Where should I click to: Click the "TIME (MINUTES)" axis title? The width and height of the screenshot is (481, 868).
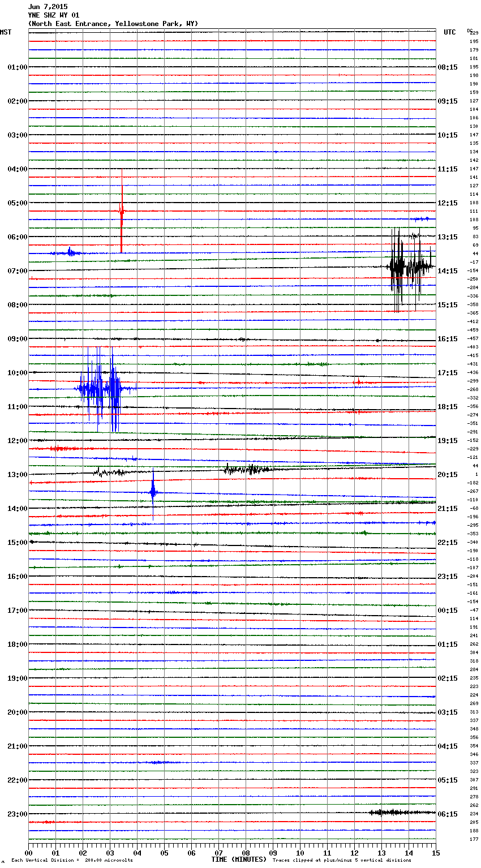pos(239,860)
